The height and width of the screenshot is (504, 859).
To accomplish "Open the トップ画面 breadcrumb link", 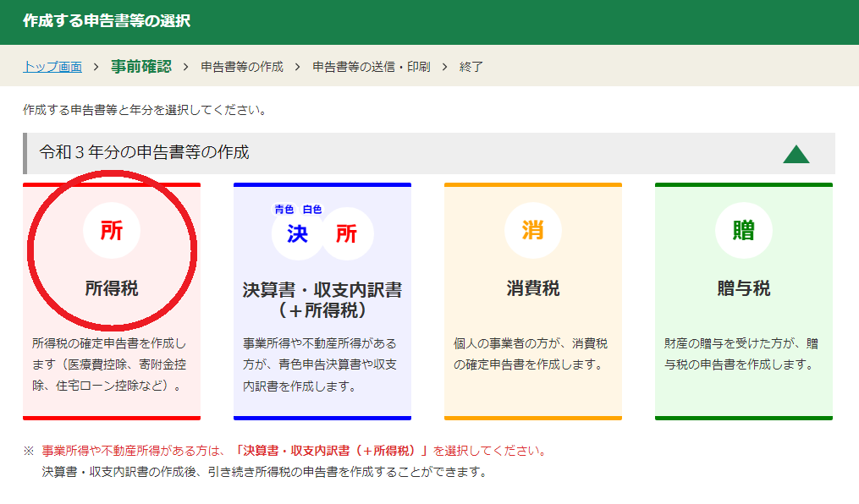I will [52, 67].
